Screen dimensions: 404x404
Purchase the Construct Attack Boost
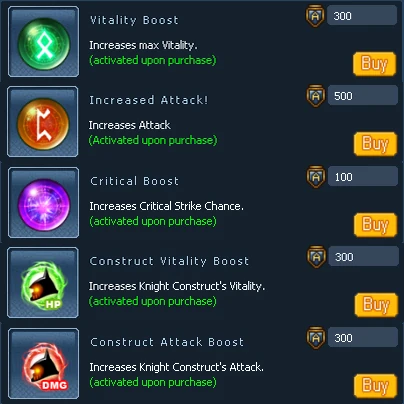375,386
